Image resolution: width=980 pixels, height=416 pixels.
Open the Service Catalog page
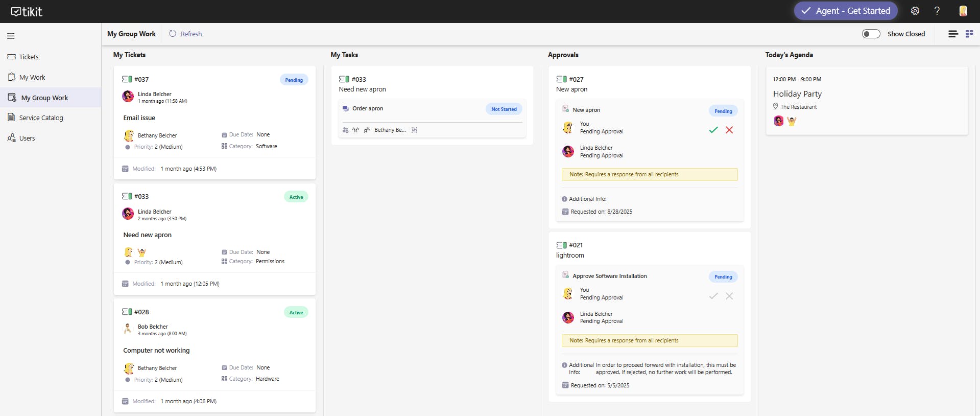point(41,118)
